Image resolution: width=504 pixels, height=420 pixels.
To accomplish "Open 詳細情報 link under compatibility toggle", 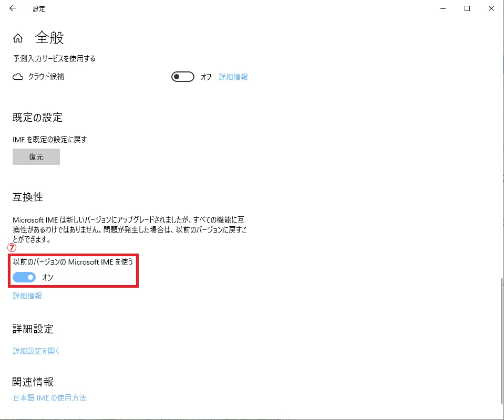I will click(27, 296).
